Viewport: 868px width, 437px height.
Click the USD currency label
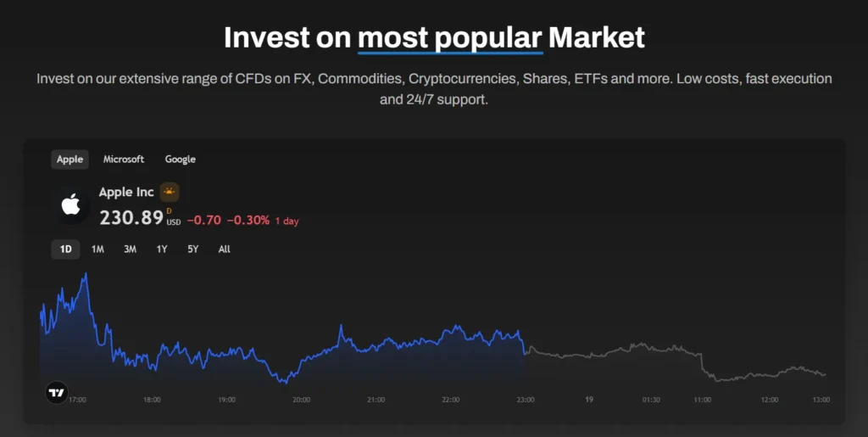[x=173, y=222]
